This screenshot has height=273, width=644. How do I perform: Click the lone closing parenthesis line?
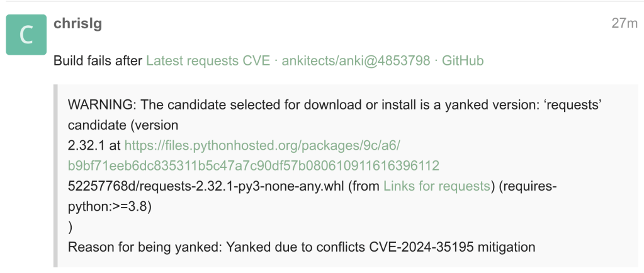71,226
